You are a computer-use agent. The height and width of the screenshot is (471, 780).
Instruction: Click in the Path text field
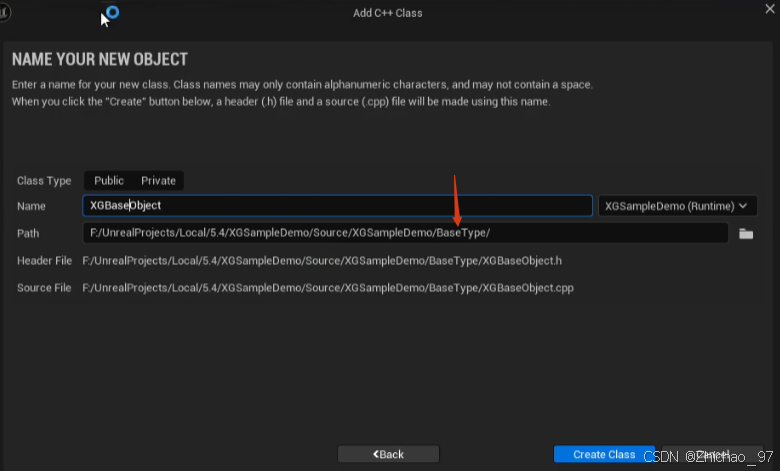coord(405,233)
